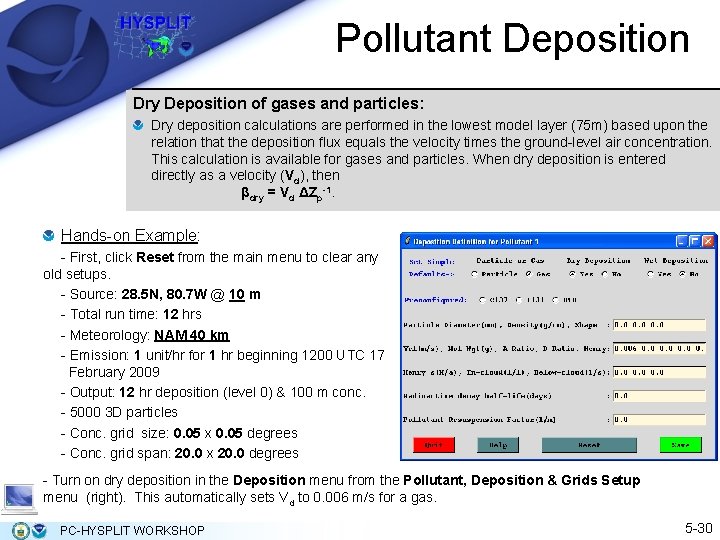Screen dimensions: 720x540
Task: Maximize the Deposition Definition dialog
Action: pyautogui.click(x=695, y=241)
